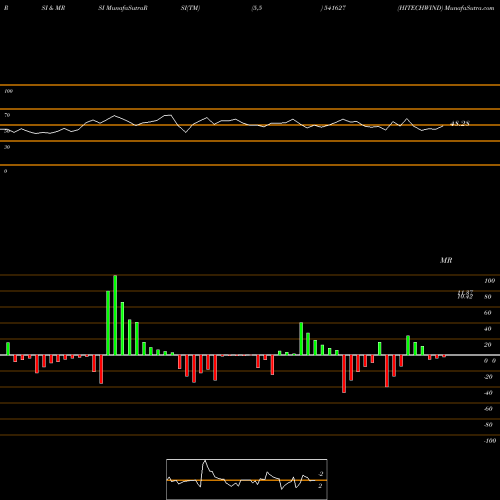The width and height of the screenshot is (500, 500).
Task: Click the SI(TM) header text
Action: click(190, 8)
